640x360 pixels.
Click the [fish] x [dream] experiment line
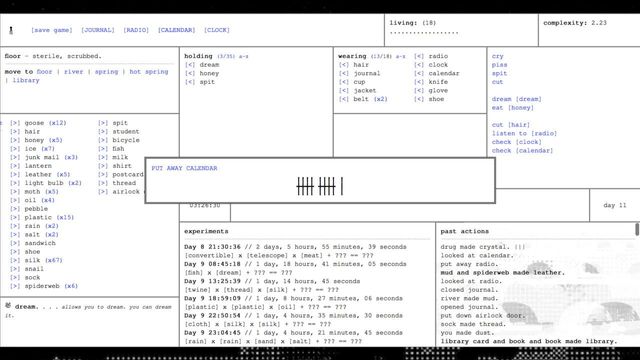click(x=238, y=273)
